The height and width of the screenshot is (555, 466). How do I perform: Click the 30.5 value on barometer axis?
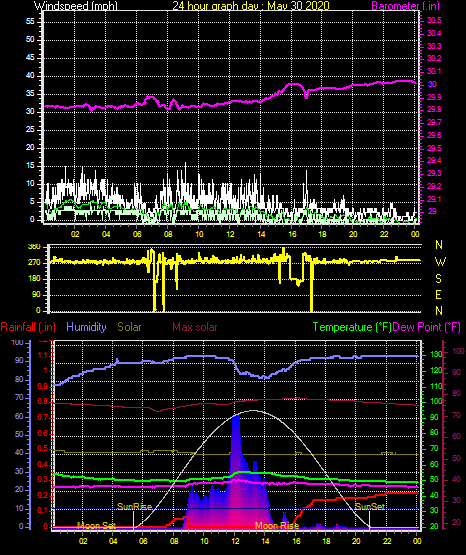click(434, 20)
